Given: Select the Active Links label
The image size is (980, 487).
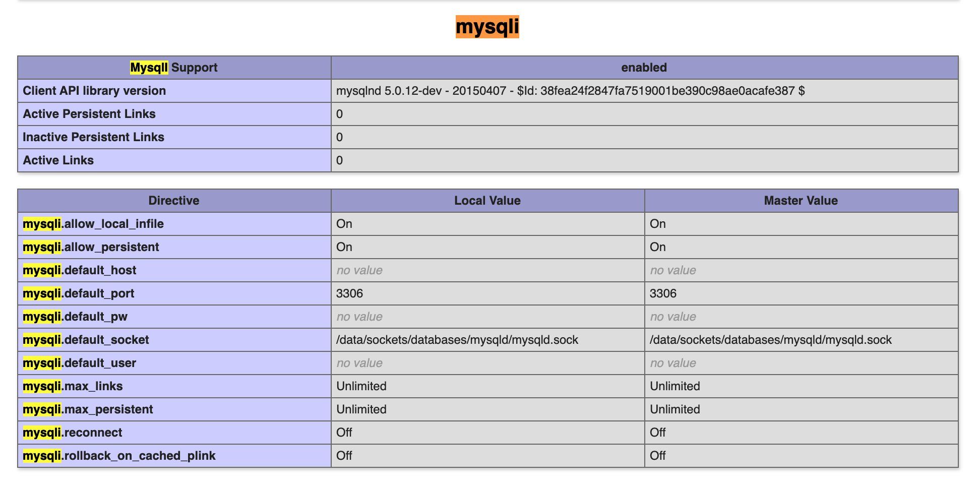Looking at the screenshot, I should pos(58,160).
